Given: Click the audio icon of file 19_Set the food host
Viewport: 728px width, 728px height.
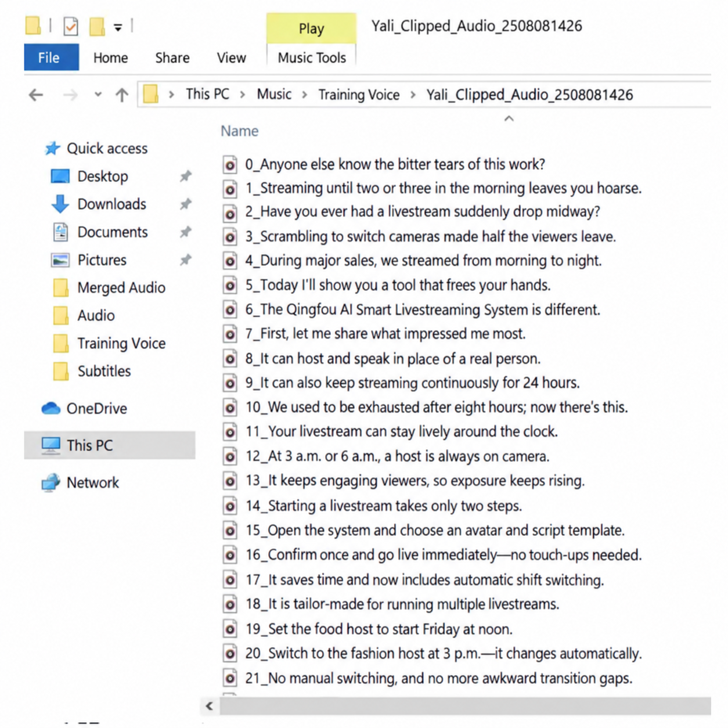Looking at the screenshot, I should tap(230, 629).
